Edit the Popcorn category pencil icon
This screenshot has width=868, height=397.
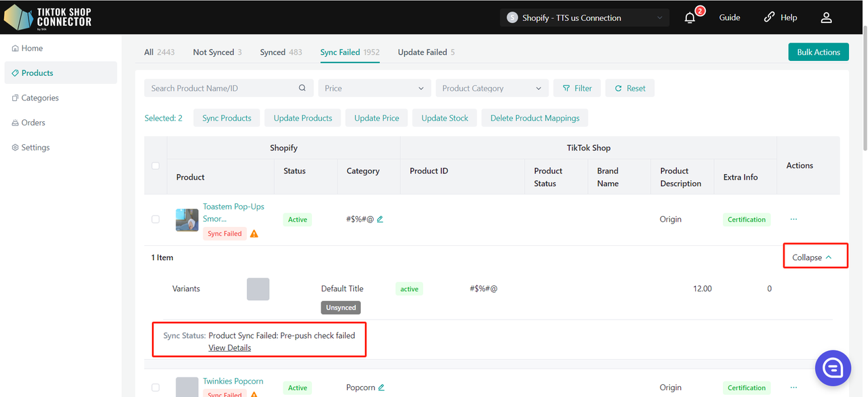[382, 388]
